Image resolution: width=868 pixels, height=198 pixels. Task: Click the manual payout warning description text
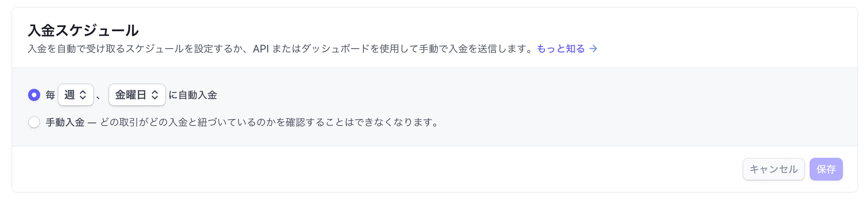point(270,123)
